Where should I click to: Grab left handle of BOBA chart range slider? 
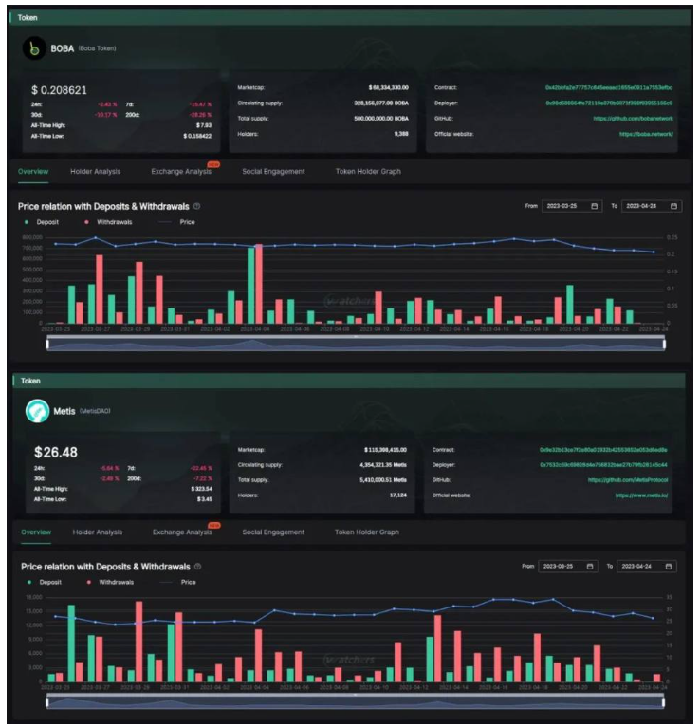[x=47, y=344]
